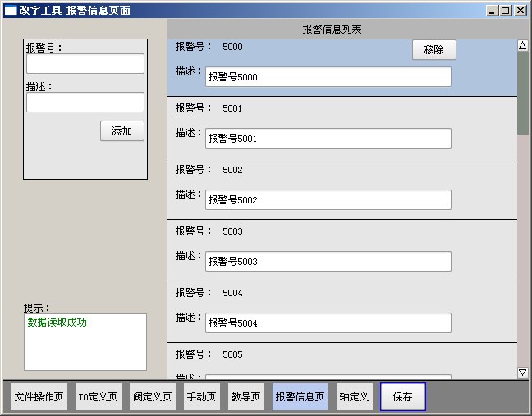Image resolution: width=532 pixels, height=416 pixels.
Task: Switch to the IO定义页 tab
Action: click(x=98, y=397)
